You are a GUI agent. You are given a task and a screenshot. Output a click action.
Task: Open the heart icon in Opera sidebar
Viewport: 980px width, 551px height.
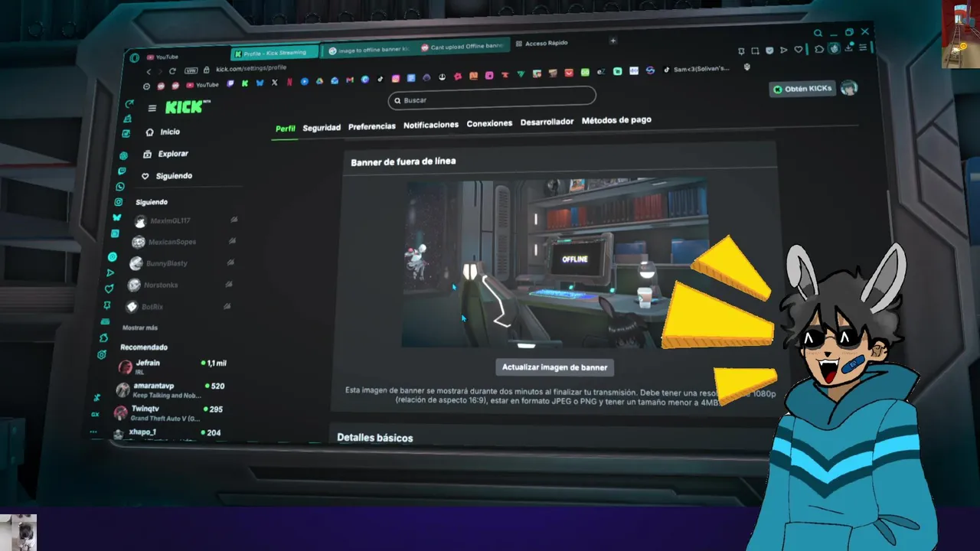(x=109, y=289)
